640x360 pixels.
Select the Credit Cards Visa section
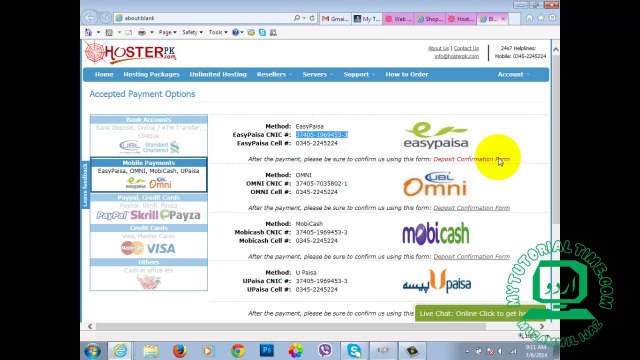pos(149,241)
